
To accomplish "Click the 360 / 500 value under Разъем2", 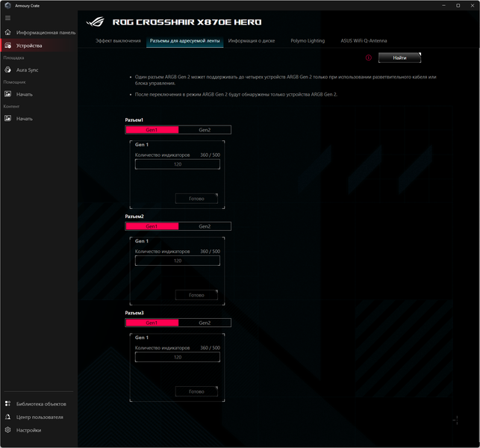I will click(x=210, y=252).
